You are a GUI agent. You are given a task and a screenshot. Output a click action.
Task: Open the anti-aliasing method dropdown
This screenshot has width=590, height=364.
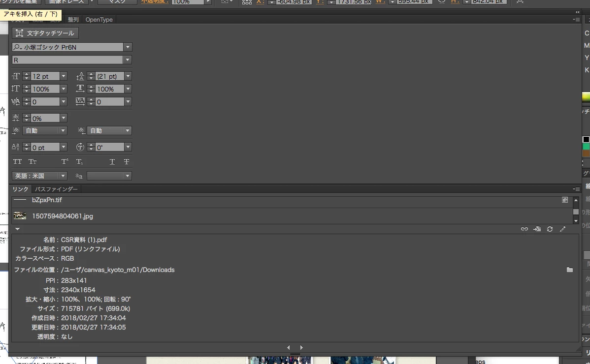pos(109,176)
